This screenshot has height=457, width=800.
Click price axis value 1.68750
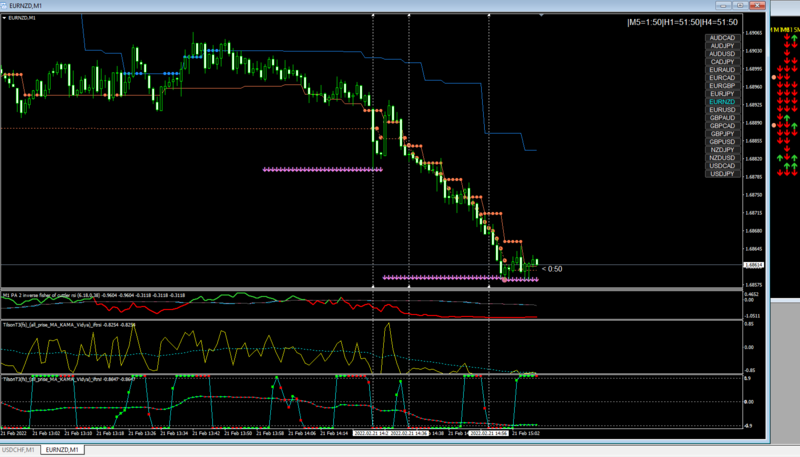[x=754, y=195]
